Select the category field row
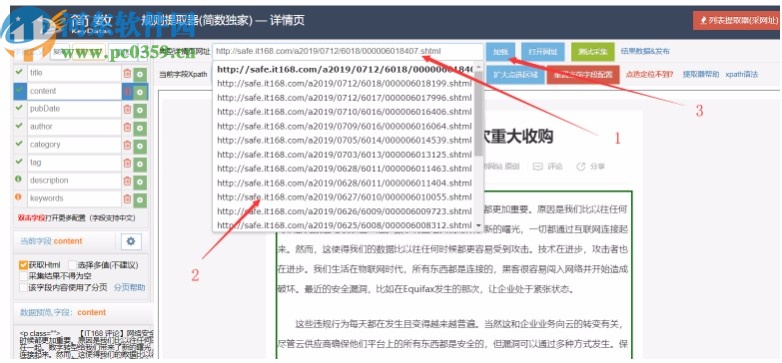 pyautogui.click(x=74, y=145)
